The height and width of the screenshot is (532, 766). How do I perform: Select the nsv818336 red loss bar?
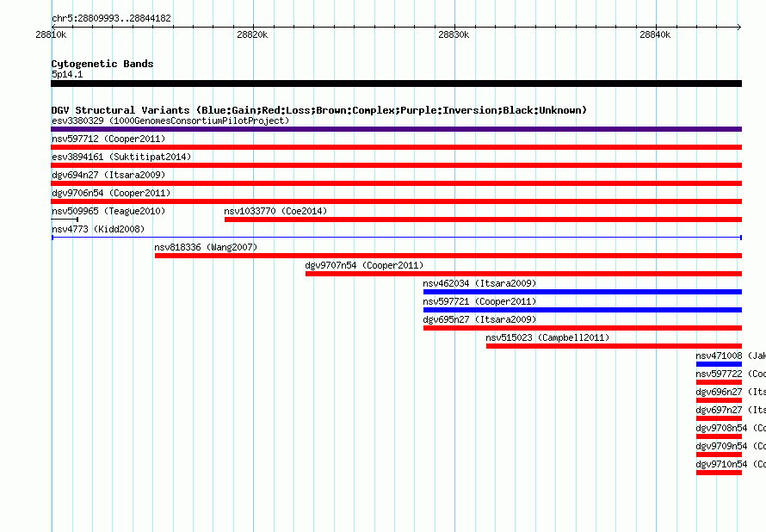pyautogui.click(x=448, y=256)
